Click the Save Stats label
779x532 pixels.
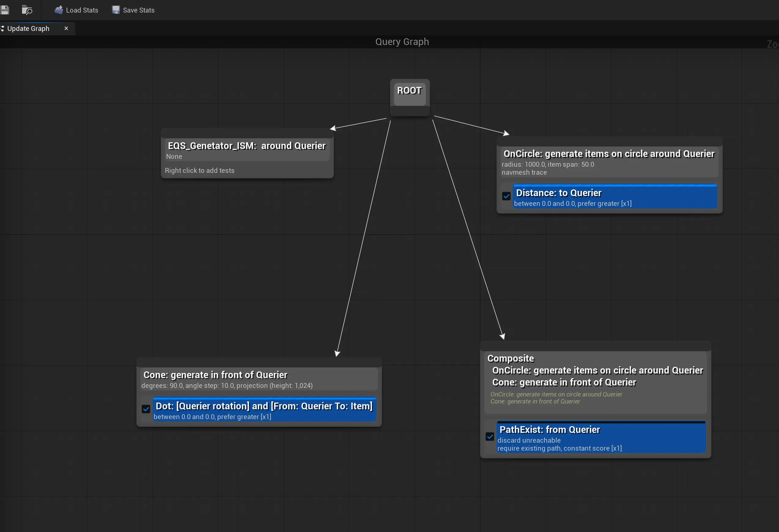[138, 10]
